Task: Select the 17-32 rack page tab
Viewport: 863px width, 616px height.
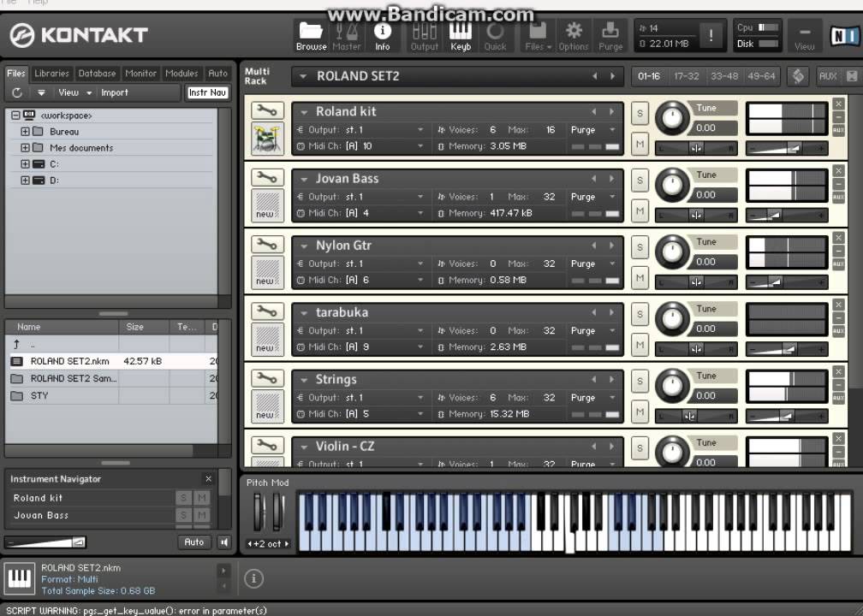Action: coord(687,76)
